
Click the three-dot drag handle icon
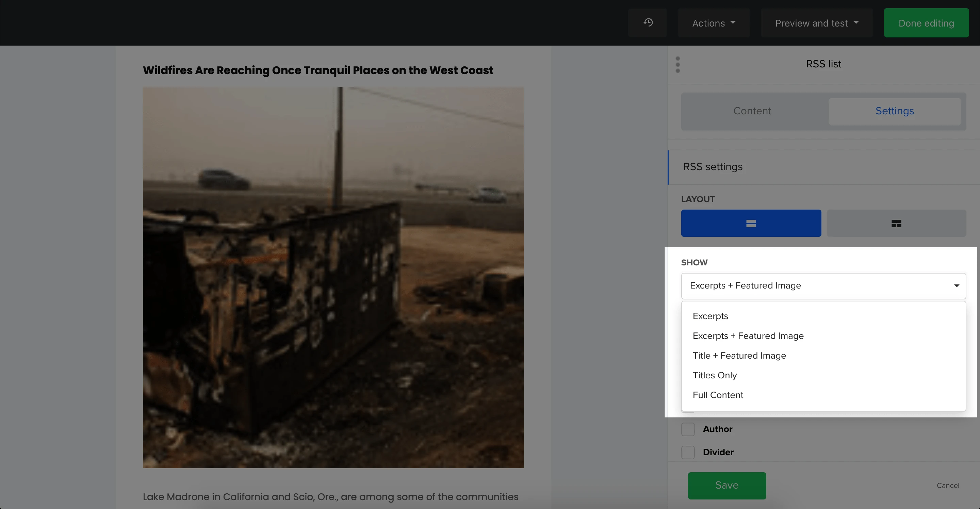click(677, 65)
